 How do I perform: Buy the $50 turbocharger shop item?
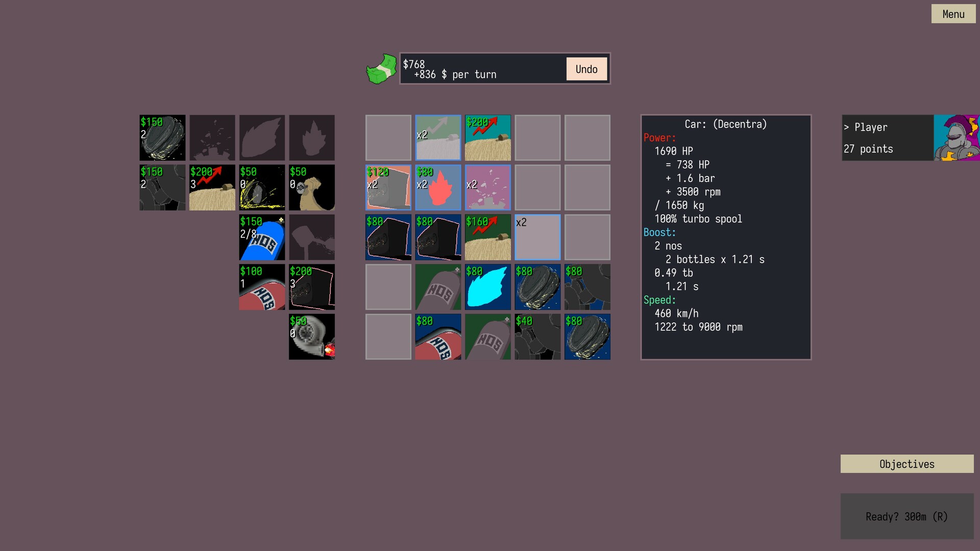(311, 337)
